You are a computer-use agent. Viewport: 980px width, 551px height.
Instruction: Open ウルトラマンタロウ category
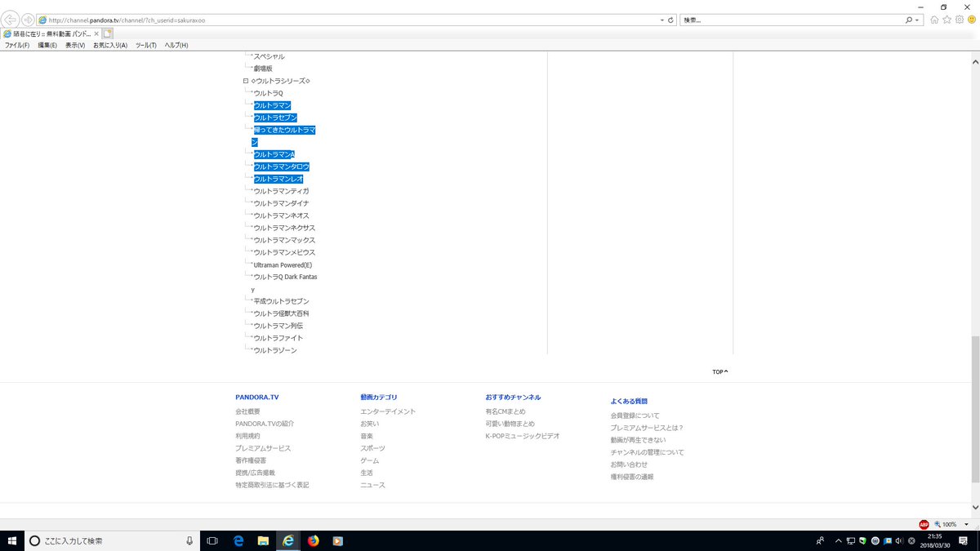point(281,167)
